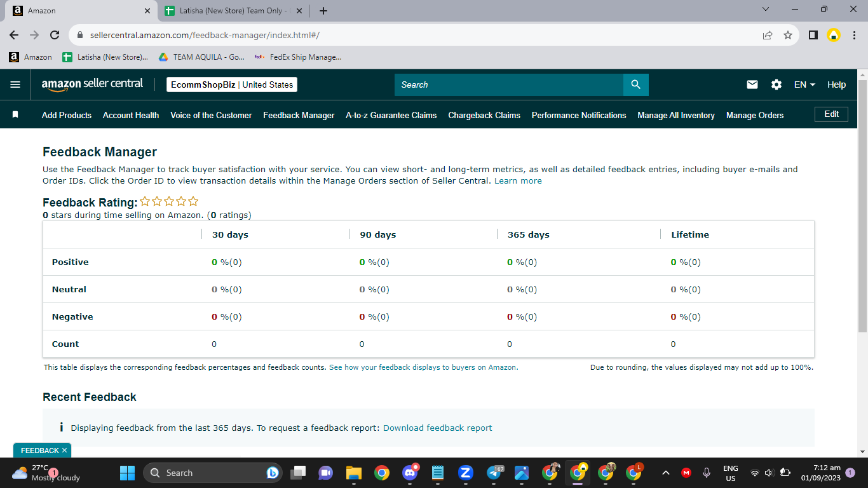Image resolution: width=868 pixels, height=488 pixels.
Task: Click the 30 days column header
Action: (230, 234)
